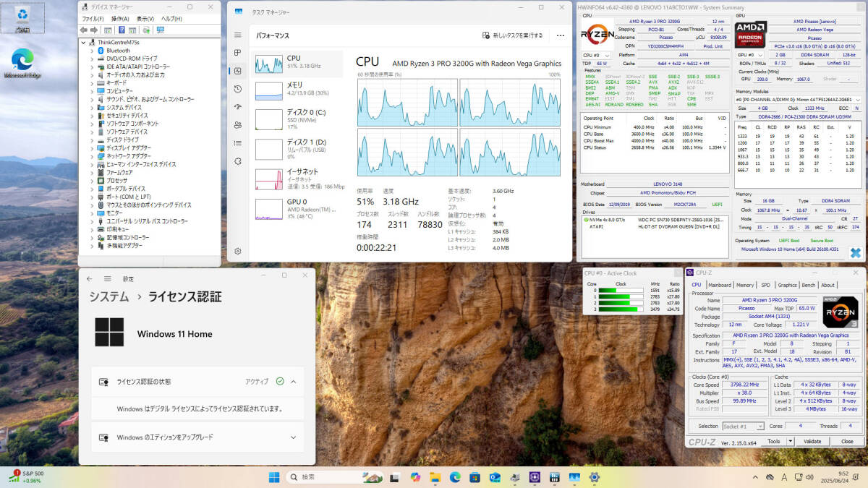Viewport: 868px width, 488px height.
Task: Switch to the Graphics tab in CPU-Z
Action: [x=787, y=285]
